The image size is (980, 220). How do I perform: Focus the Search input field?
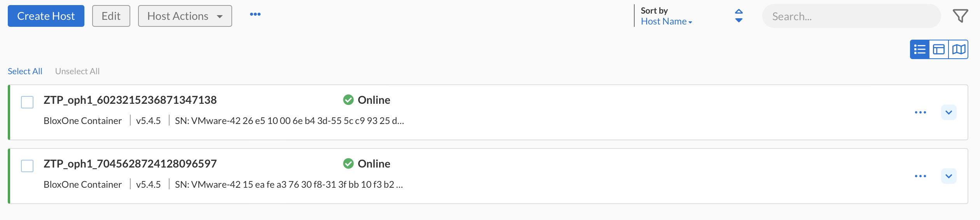tap(852, 16)
